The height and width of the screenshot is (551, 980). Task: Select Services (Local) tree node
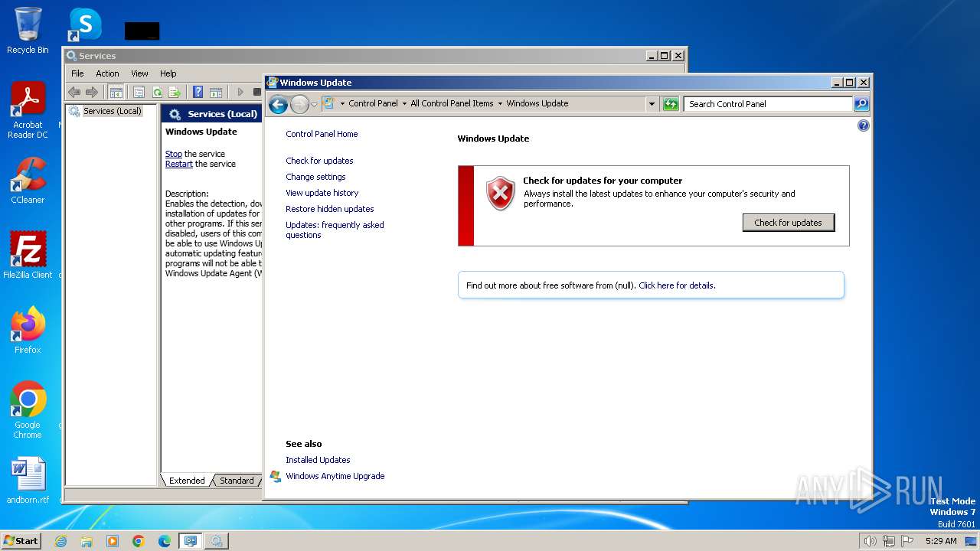coord(113,111)
